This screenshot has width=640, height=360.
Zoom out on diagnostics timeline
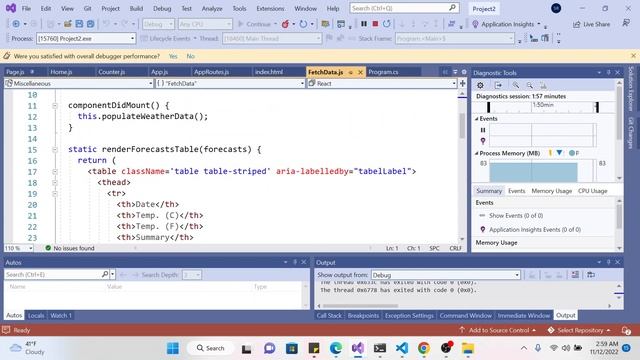click(529, 85)
